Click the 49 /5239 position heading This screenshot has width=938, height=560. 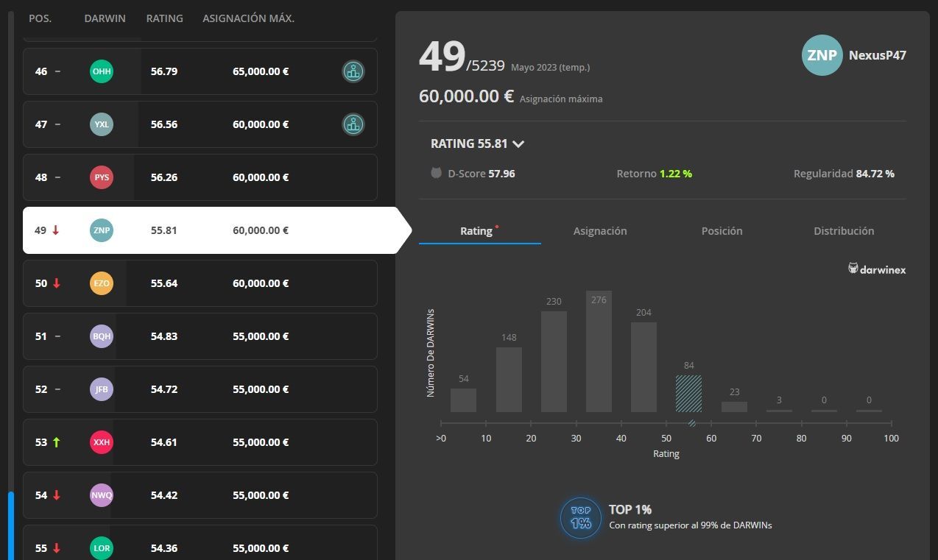point(462,57)
